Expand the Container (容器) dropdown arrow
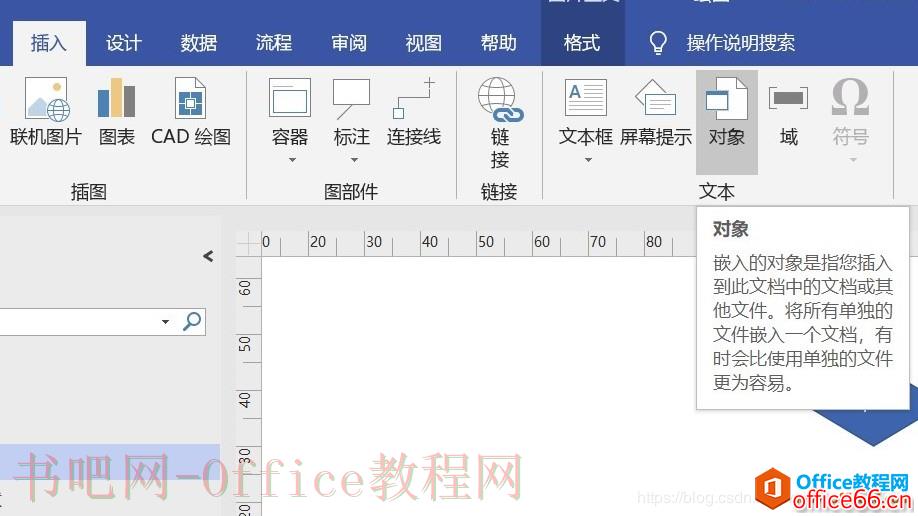918x516 pixels. tap(292, 160)
